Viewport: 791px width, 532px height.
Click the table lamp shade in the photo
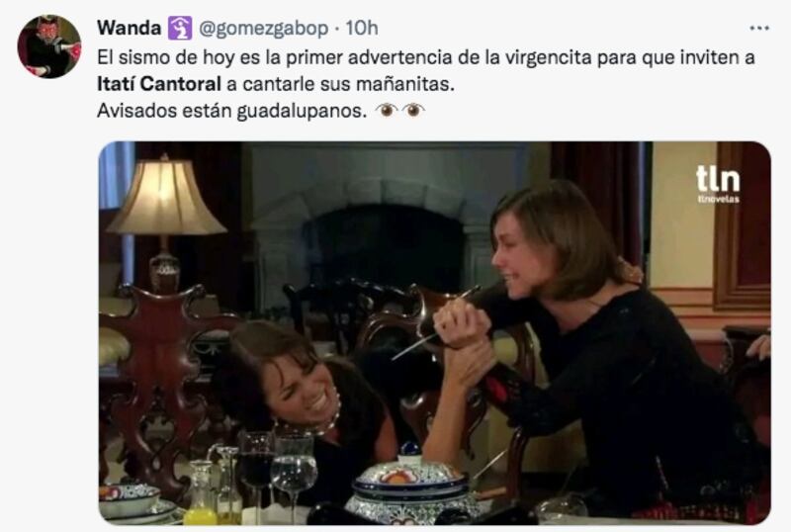click(x=165, y=198)
